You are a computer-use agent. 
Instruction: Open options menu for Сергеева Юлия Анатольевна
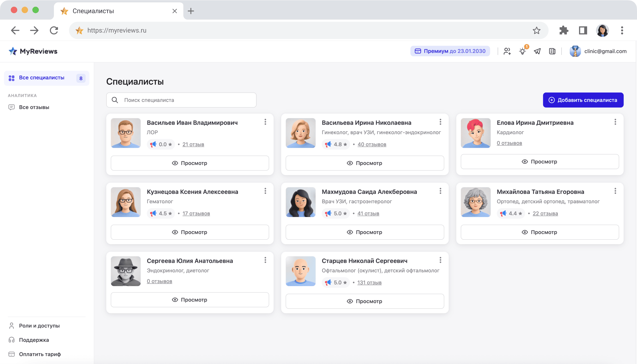click(x=265, y=260)
